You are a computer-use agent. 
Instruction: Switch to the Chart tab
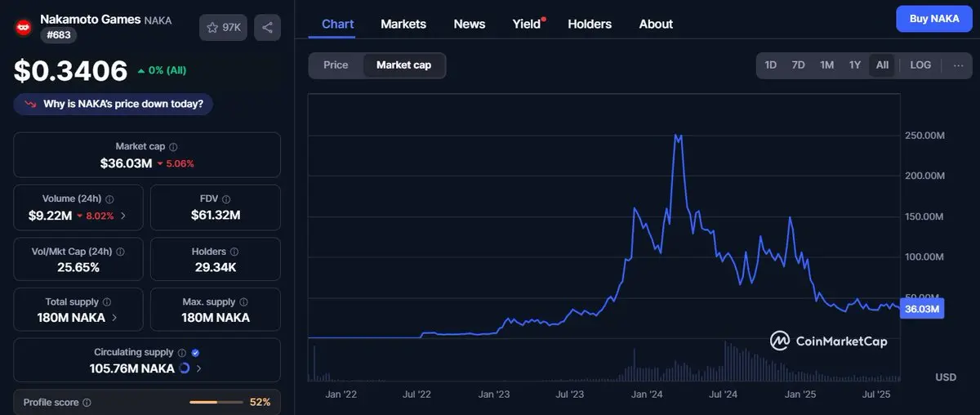pos(338,25)
